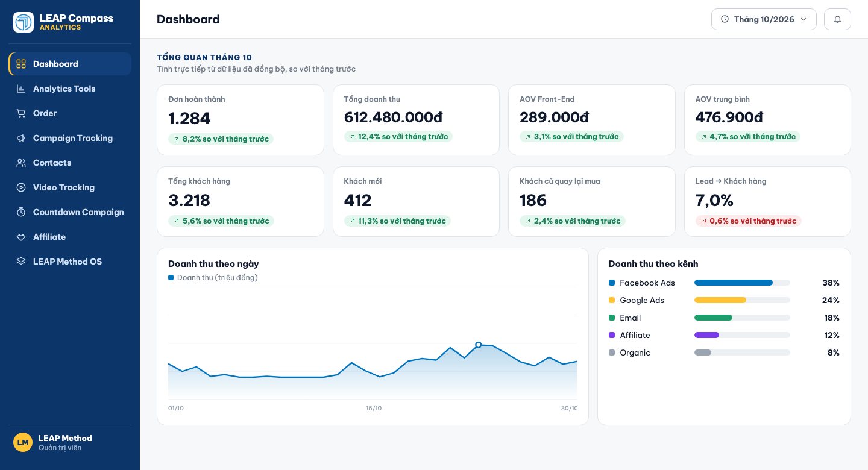This screenshot has height=470, width=868.
Task: Click the 186 returning customers value
Action: pos(533,201)
